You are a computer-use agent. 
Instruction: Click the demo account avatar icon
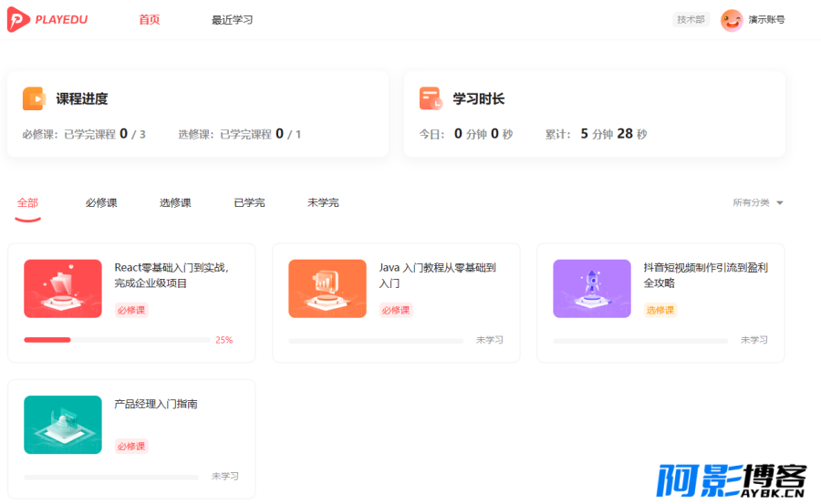732,20
